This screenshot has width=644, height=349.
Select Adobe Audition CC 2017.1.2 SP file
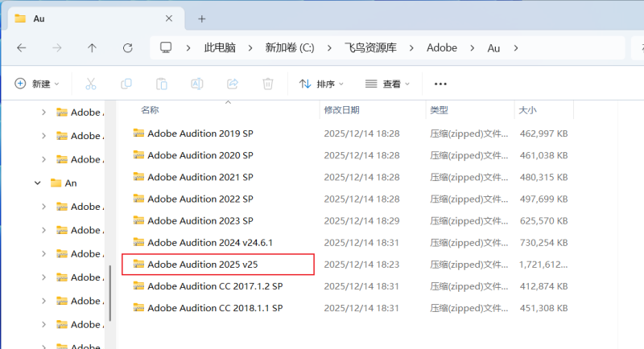click(215, 285)
